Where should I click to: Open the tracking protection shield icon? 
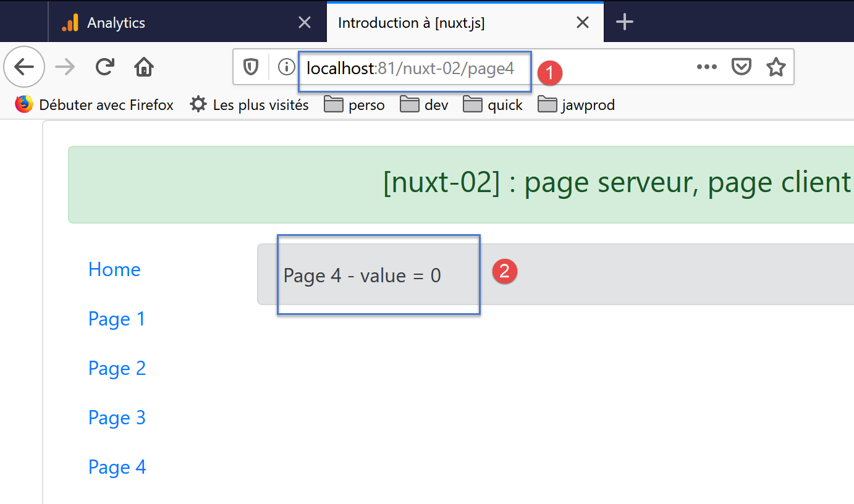(x=251, y=67)
